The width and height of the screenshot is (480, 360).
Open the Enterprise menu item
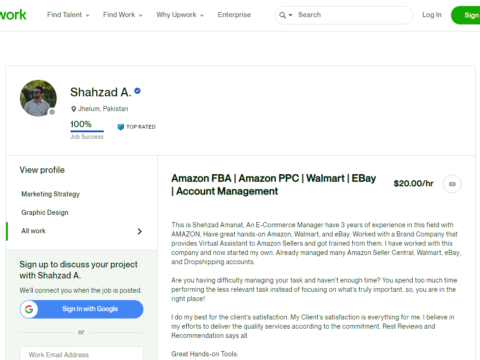click(234, 15)
